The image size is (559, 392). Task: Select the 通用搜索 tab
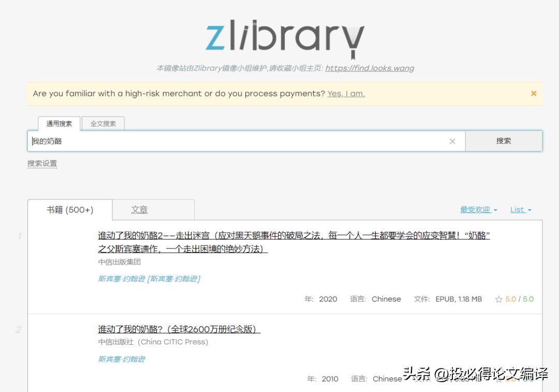click(58, 123)
